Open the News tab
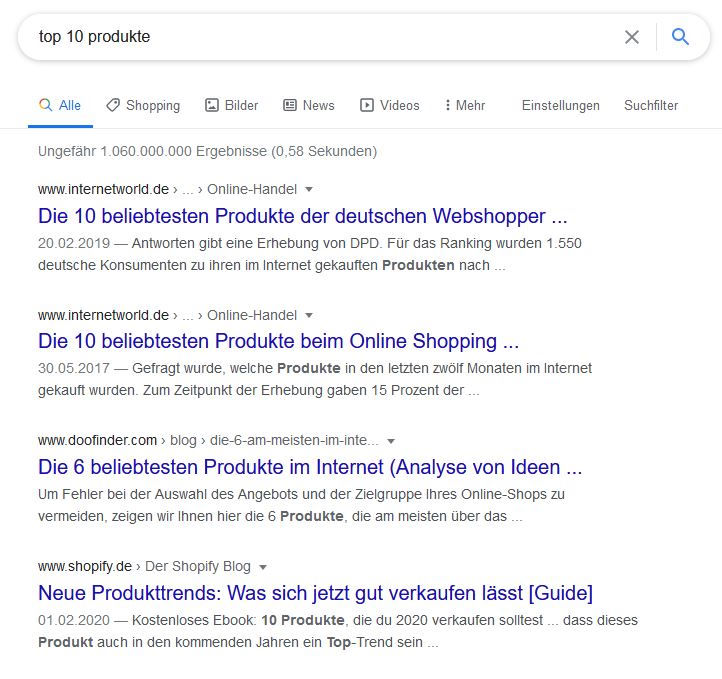This screenshot has width=722, height=679. [x=309, y=105]
